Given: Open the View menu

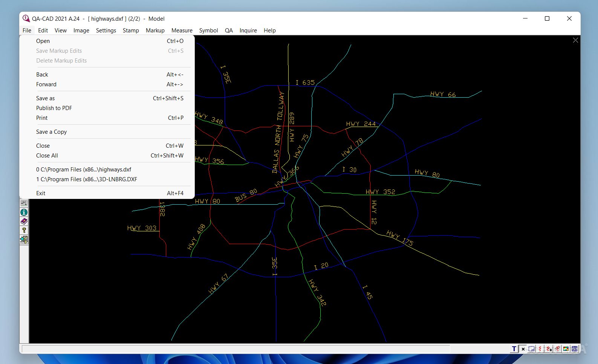Looking at the screenshot, I should (x=60, y=31).
